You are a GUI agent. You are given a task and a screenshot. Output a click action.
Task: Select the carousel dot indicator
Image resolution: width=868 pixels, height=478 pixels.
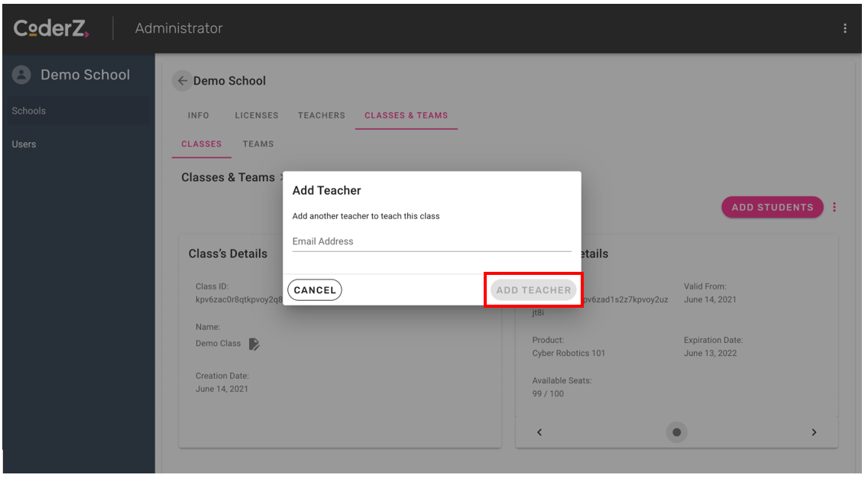point(676,432)
